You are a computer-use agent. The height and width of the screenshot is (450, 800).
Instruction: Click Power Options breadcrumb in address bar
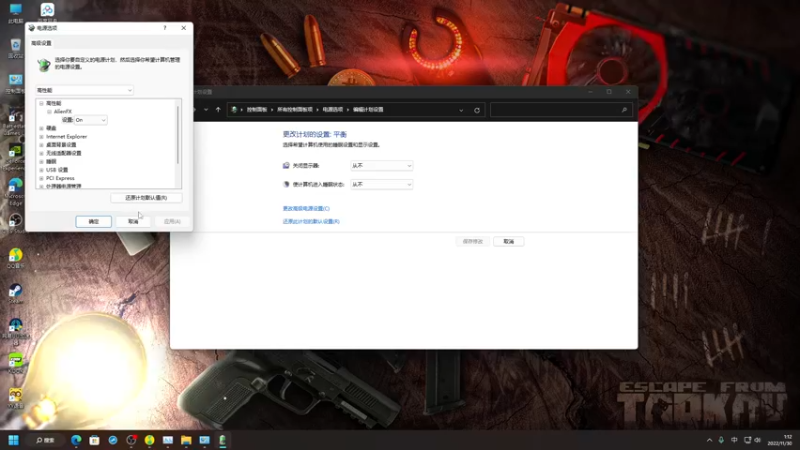click(333, 110)
